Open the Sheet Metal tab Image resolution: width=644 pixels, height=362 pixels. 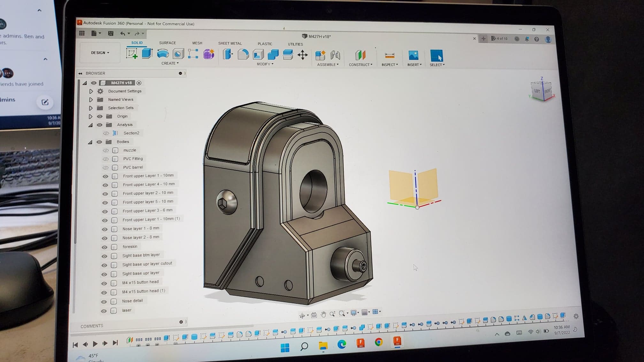click(x=230, y=43)
